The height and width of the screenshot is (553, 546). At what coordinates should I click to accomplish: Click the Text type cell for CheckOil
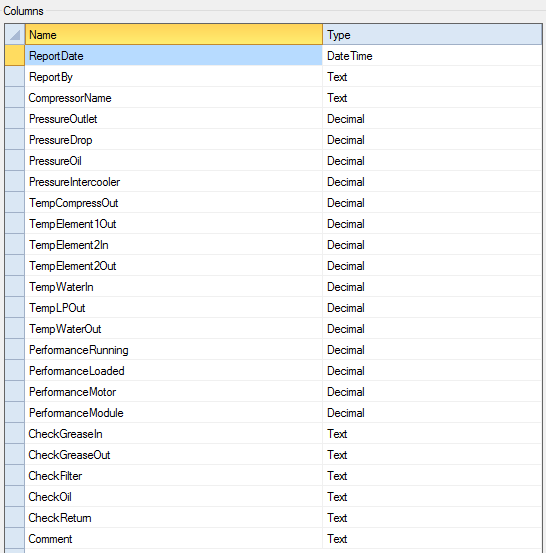[x=432, y=496]
